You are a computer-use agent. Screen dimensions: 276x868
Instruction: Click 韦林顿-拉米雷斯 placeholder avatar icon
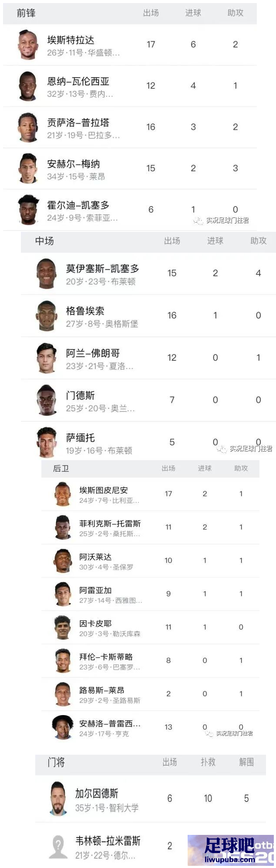coord(57,846)
